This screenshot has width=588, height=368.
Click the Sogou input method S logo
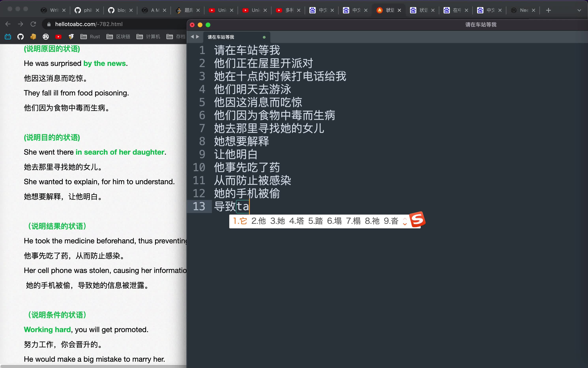point(417,219)
